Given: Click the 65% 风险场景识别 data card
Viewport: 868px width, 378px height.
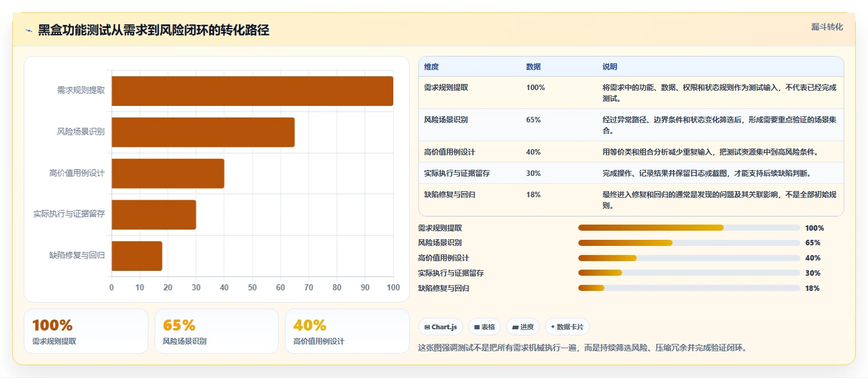Looking at the screenshot, I should pos(217,331).
